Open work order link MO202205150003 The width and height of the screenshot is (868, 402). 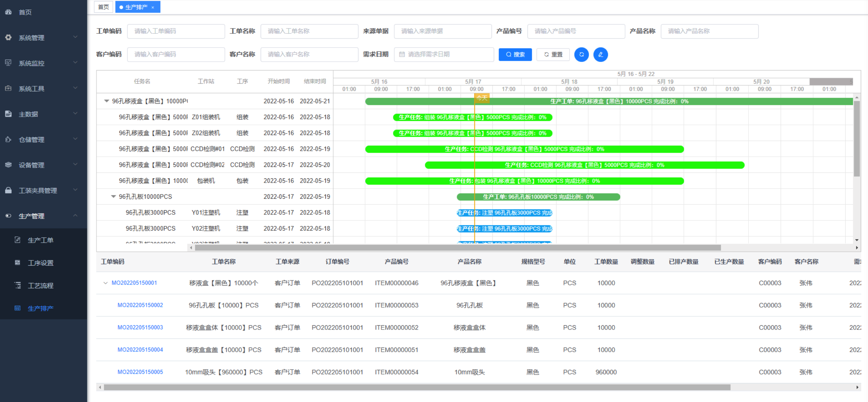tap(140, 327)
